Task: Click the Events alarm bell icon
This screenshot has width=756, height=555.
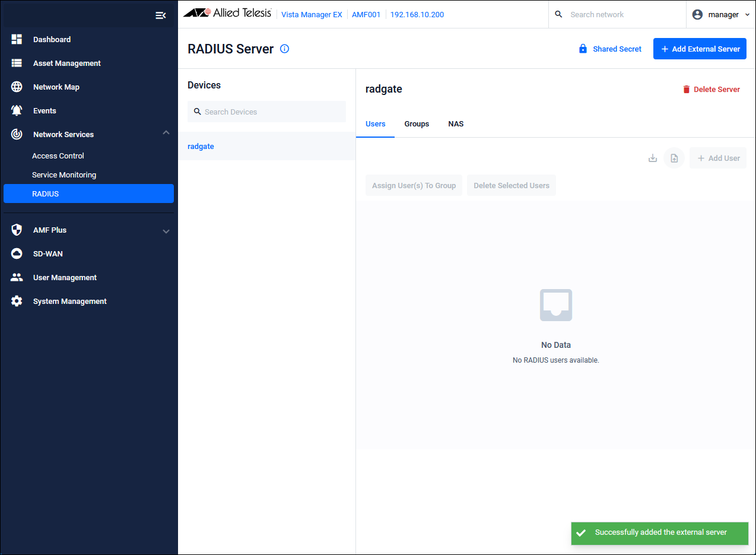Action: click(17, 110)
